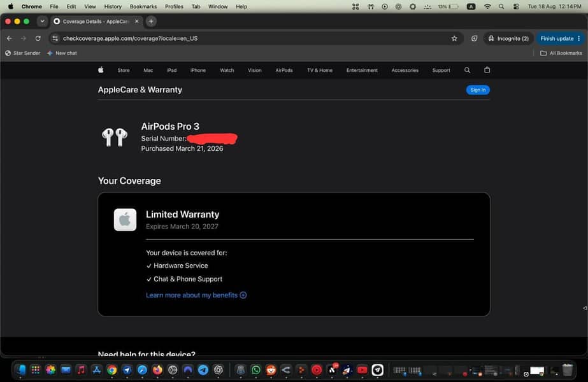Click the address bar URL field

click(255, 38)
